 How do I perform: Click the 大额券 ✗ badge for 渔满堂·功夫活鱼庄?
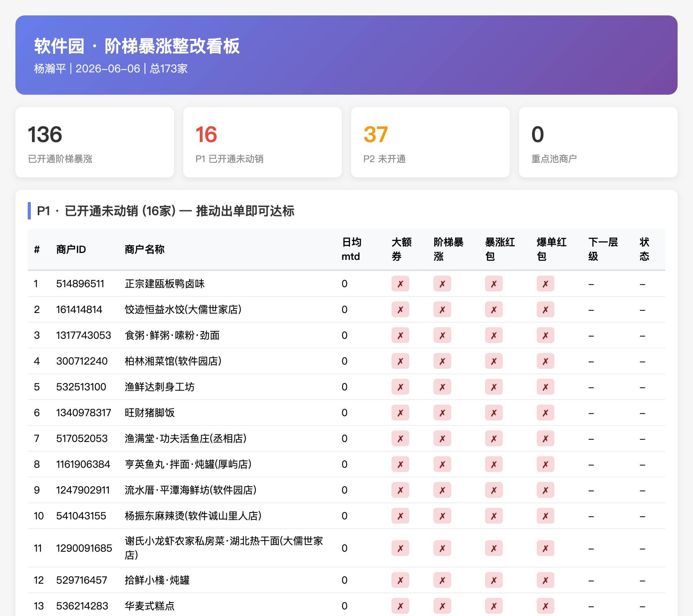(x=400, y=439)
